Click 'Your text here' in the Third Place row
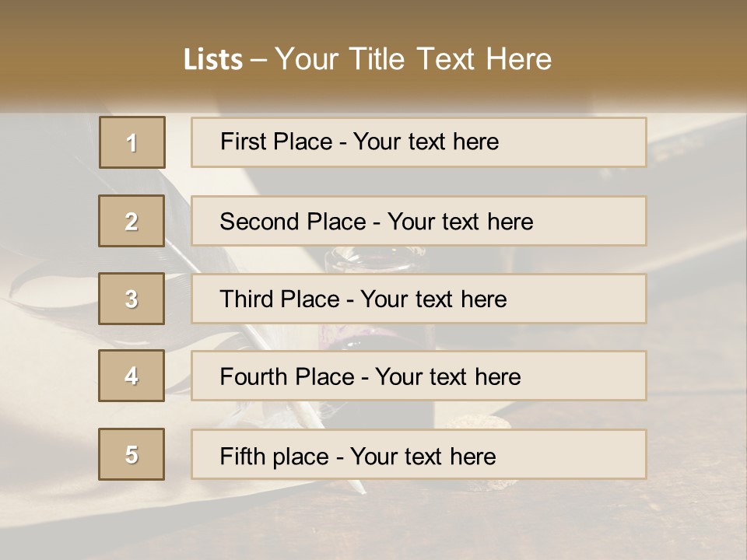747x560 pixels. click(433, 299)
